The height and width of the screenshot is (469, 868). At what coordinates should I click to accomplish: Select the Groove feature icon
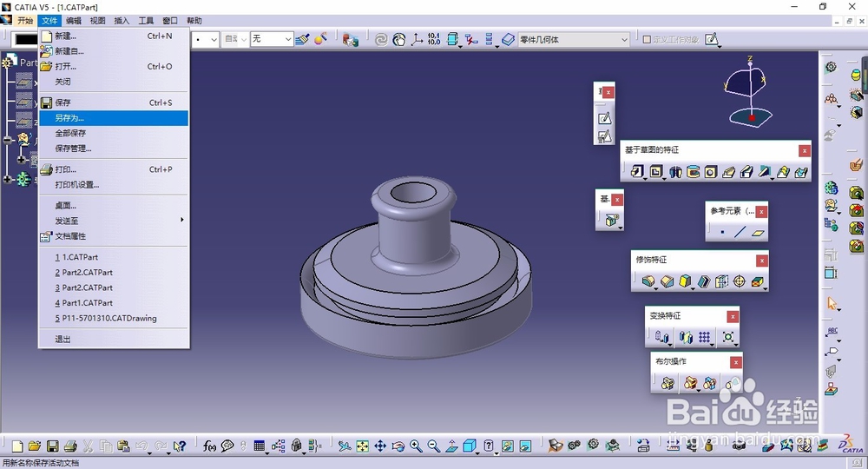[x=693, y=172]
